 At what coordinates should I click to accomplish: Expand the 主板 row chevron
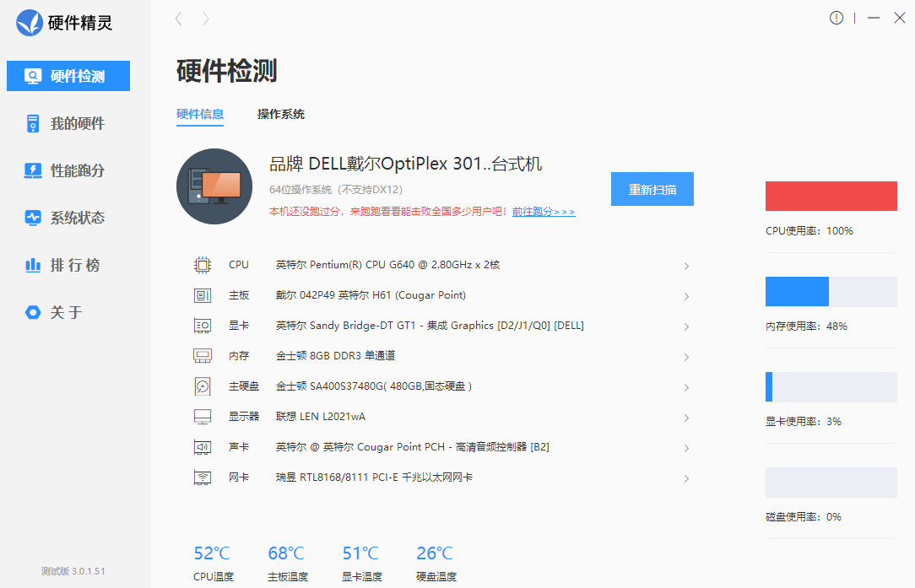tap(687, 296)
